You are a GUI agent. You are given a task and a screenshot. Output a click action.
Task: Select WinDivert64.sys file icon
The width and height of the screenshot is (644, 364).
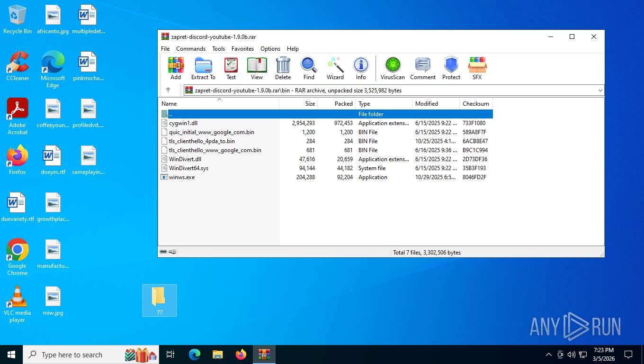[x=164, y=168]
